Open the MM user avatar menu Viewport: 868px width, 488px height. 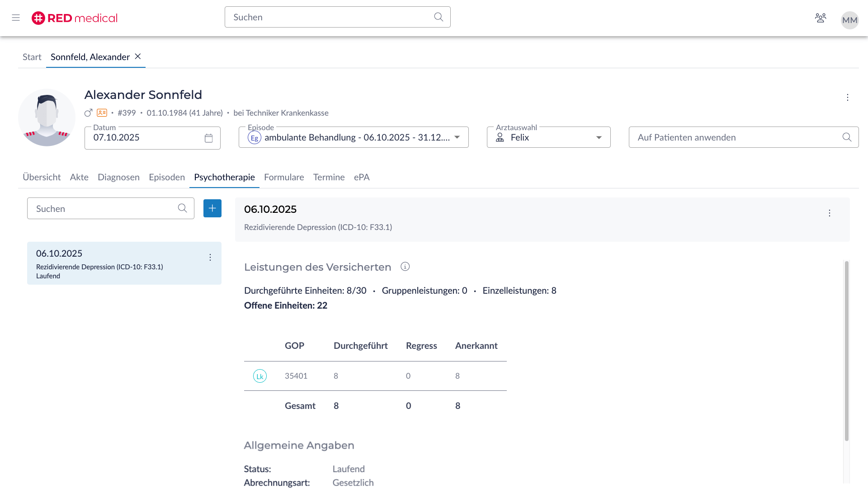coord(849,20)
